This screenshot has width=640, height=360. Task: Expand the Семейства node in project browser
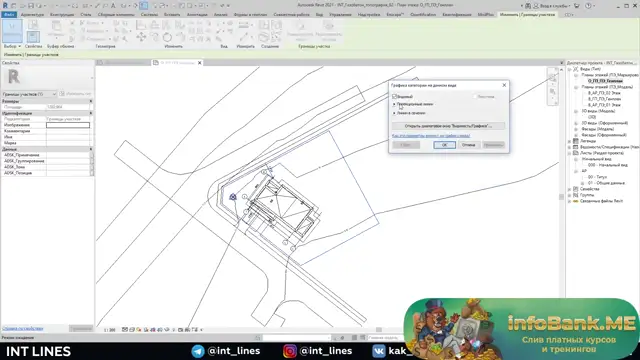click(x=570, y=189)
